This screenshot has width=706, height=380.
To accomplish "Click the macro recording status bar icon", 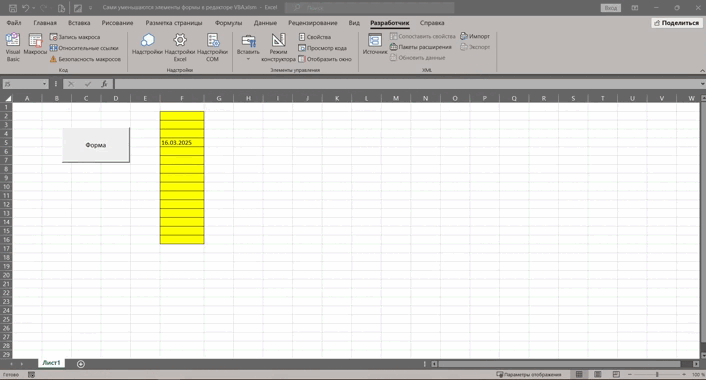I will [x=31, y=375].
